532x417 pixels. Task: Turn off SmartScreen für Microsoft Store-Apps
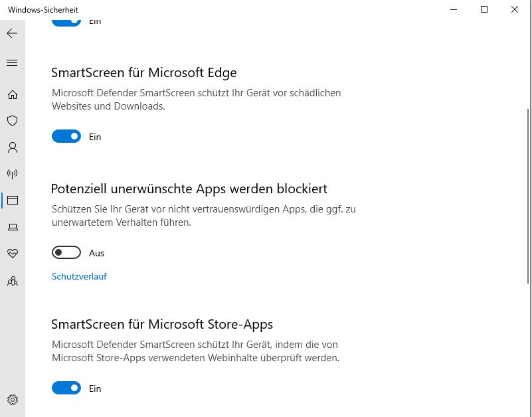point(66,388)
